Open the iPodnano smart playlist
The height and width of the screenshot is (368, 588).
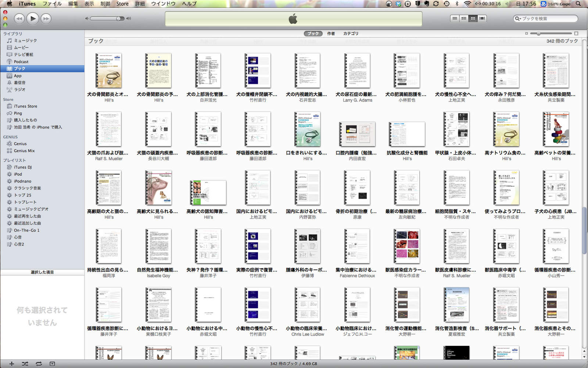click(x=22, y=181)
